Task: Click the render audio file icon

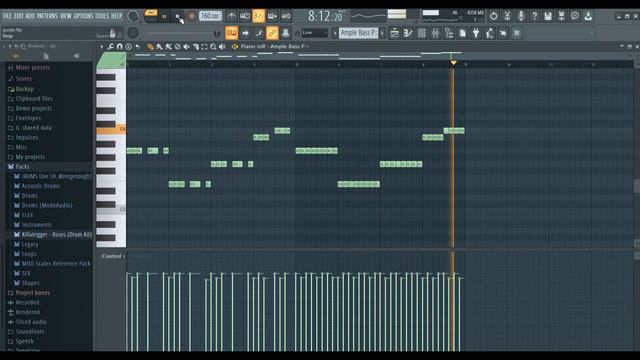Action: coord(561,16)
